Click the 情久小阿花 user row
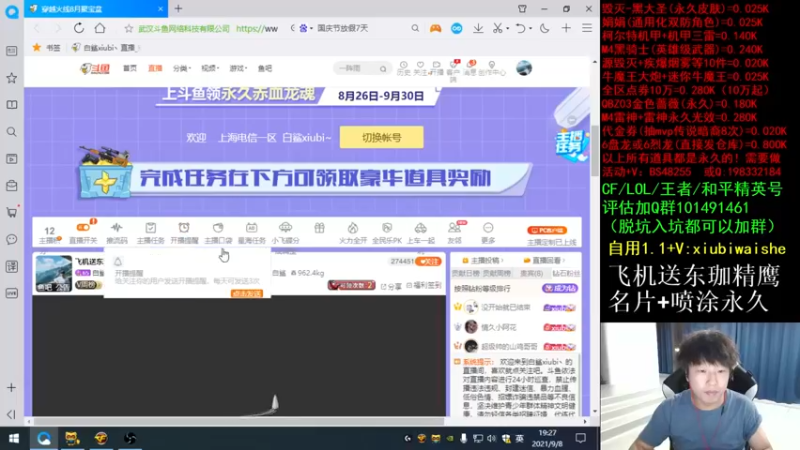Image resolution: width=800 pixels, height=450 pixels. click(516, 327)
